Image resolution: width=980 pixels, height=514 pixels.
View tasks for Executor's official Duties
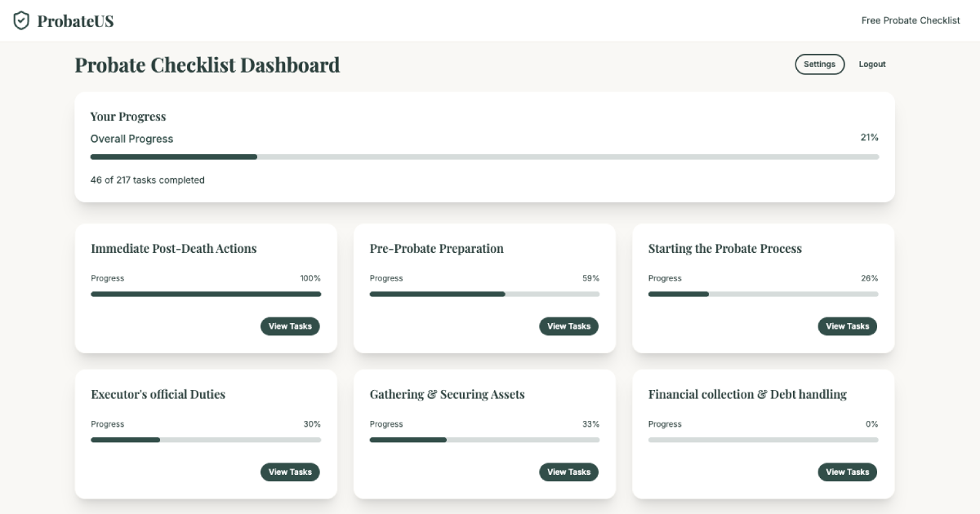tap(290, 472)
